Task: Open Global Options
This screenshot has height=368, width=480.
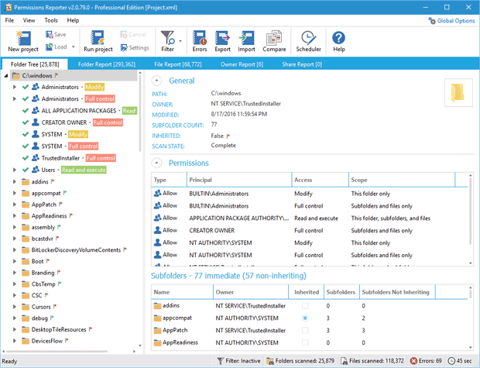Action: pyautogui.click(x=452, y=21)
